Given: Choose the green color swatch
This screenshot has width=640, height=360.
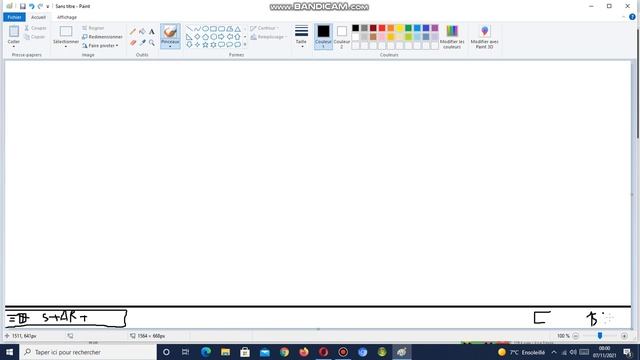Looking at the screenshot, I should coord(408,28).
